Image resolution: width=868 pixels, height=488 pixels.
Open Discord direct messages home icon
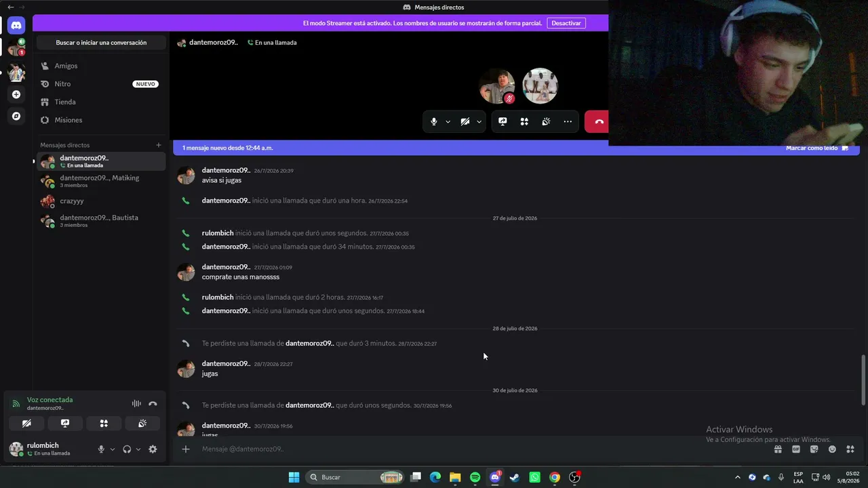tap(16, 26)
